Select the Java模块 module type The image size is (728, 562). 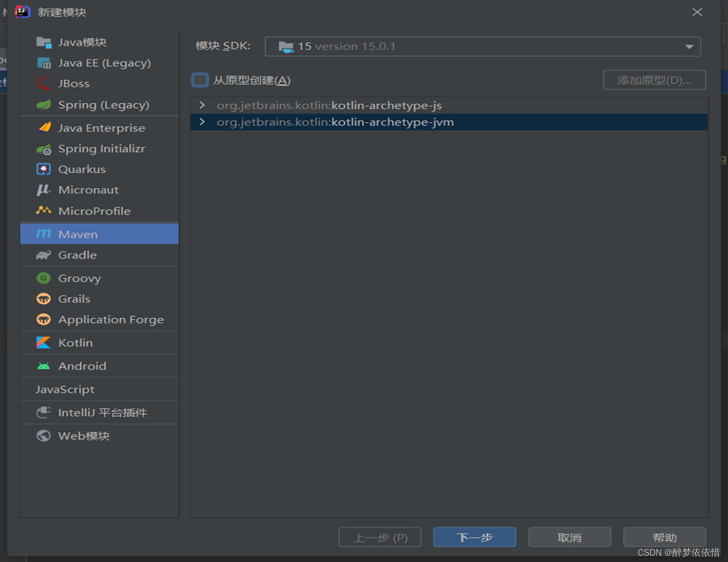[100, 42]
